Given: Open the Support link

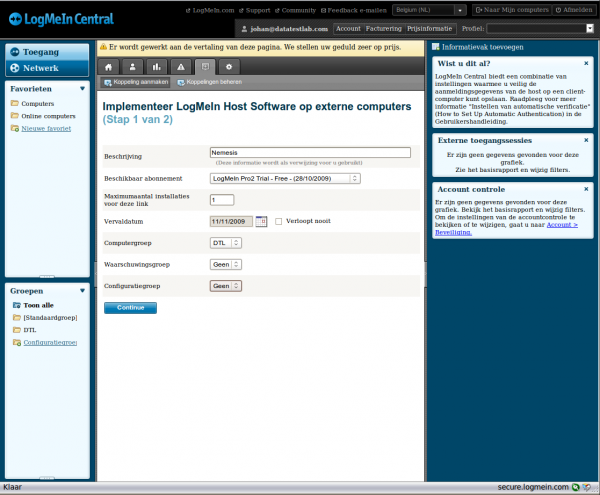Looking at the screenshot, I should (x=254, y=10).
